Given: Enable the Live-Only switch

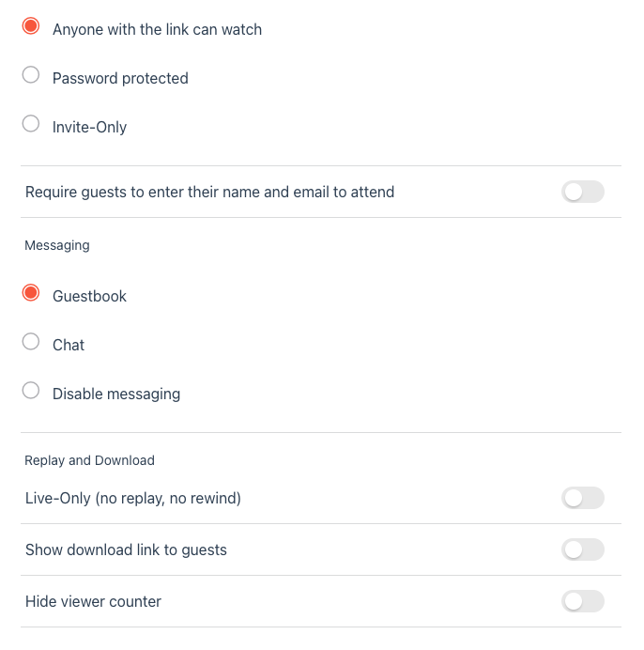Looking at the screenshot, I should [x=582, y=498].
